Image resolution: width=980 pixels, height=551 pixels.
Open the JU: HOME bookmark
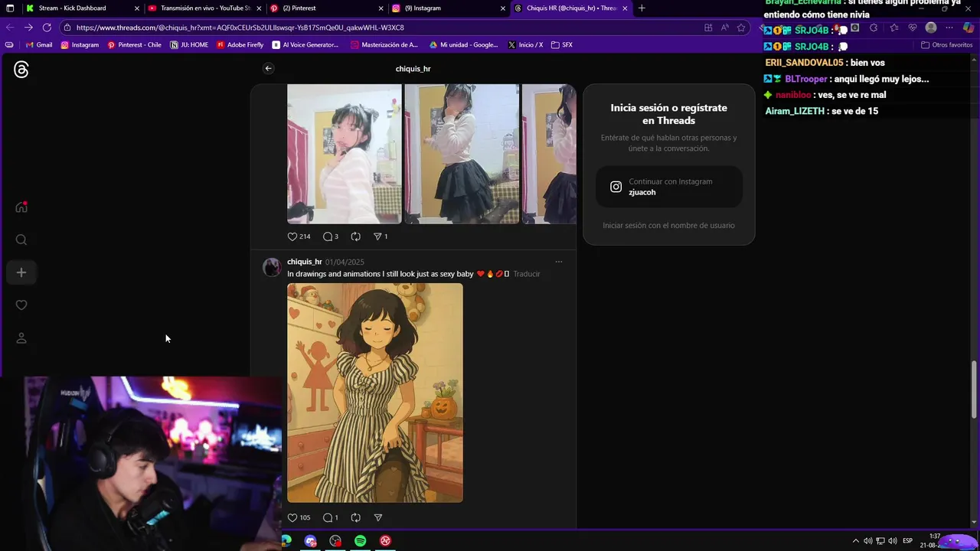pyautogui.click(x=189, y=44)
